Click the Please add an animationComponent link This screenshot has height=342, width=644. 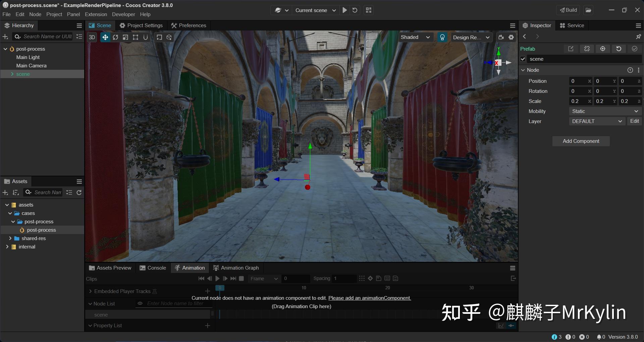[369, 298]
